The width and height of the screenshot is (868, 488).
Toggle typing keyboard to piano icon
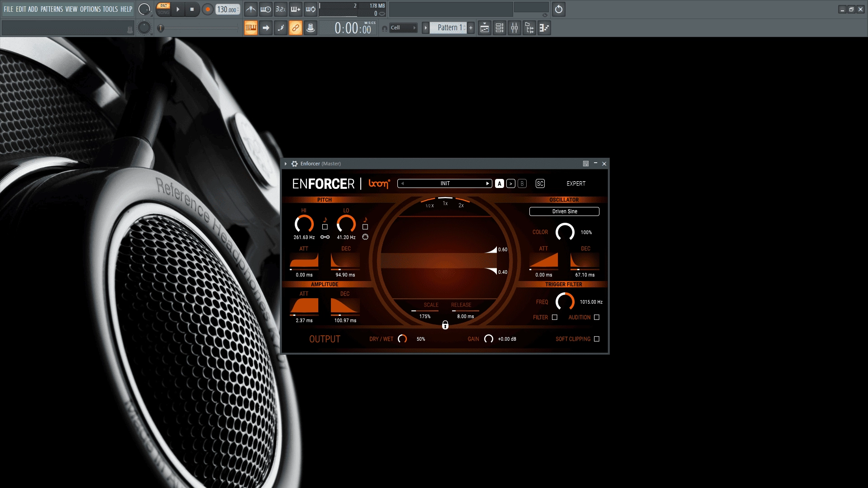coord(251,28)
